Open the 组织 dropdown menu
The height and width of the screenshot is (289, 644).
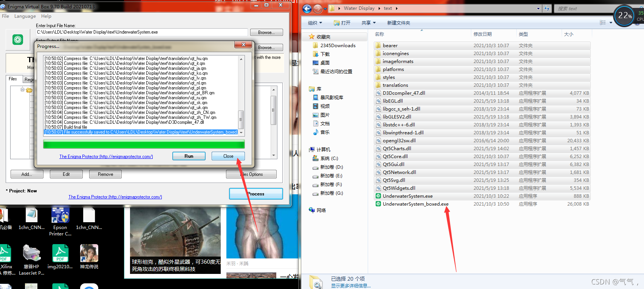coord(315,23)
